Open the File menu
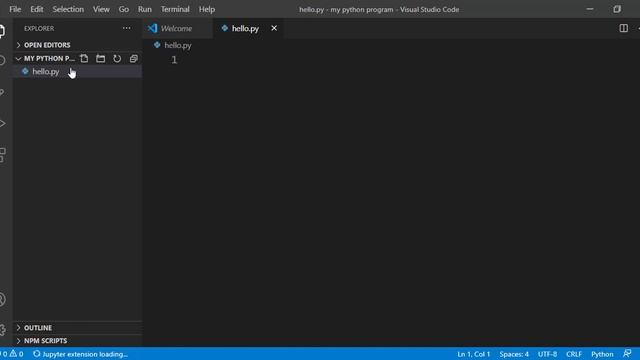The width and height of the screenshot is (640, 360). coord(15,9)
